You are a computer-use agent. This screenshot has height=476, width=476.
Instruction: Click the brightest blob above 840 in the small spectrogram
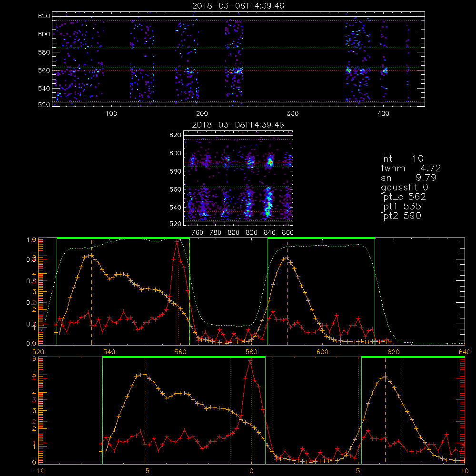pos(270,162)
